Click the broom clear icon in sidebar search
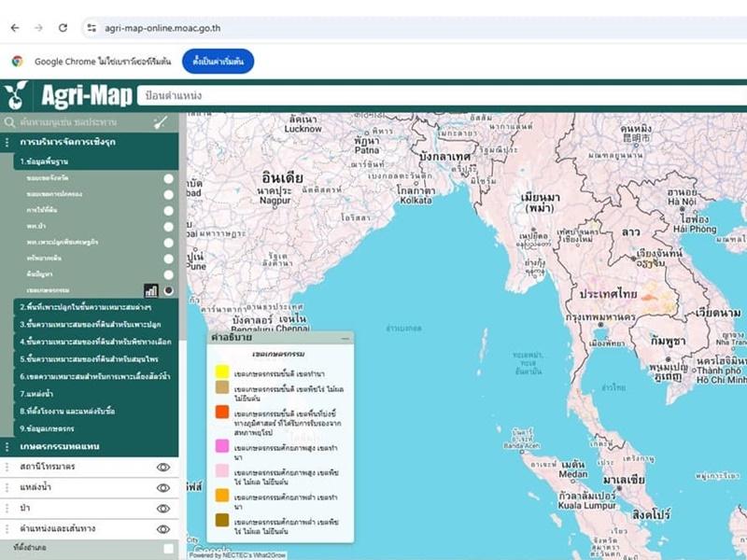 click(161, 122)
